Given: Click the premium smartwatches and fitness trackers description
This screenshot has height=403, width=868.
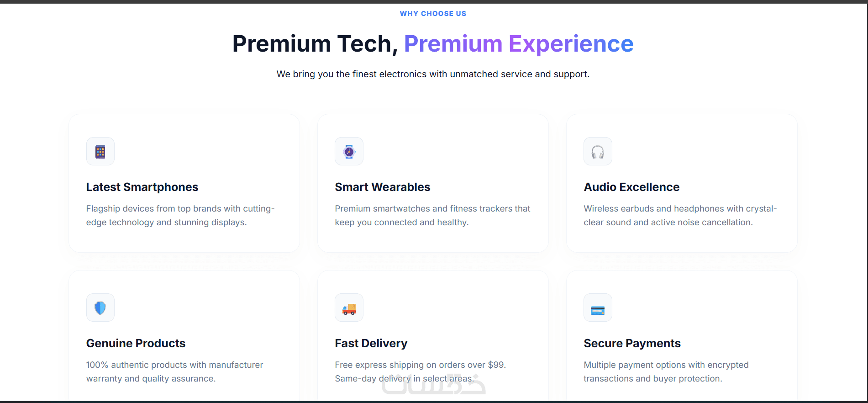Looking at the screenshot, I should (432, 215).
